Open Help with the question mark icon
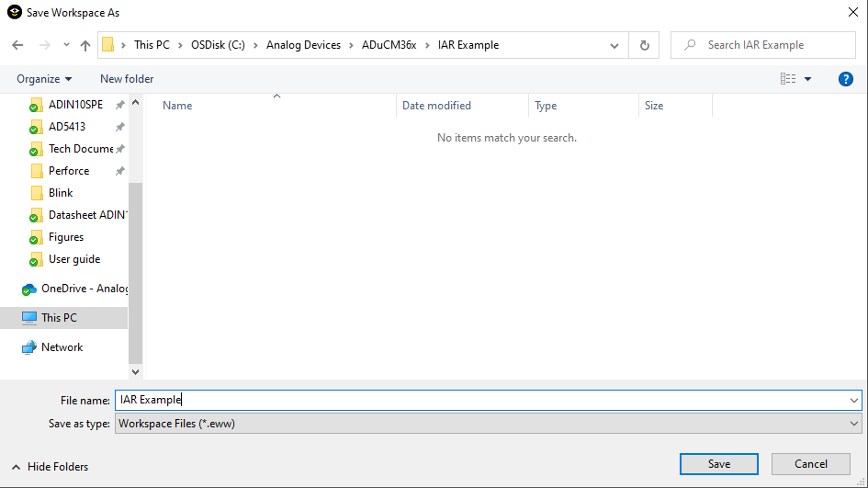This screenshot has width=868, height=488. click(x=845, y=79)
